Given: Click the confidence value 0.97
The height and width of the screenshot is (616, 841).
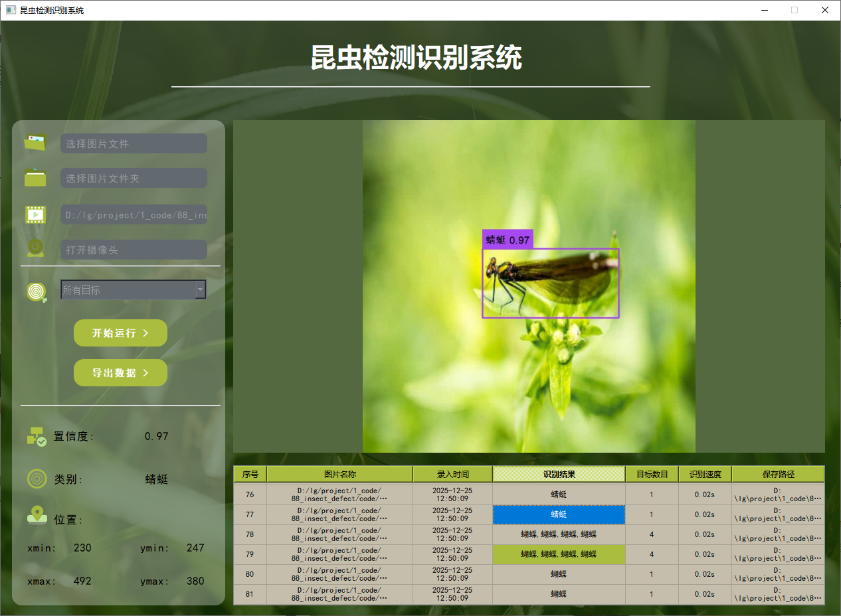Looking at the screenshot, I should tap(157, 436).
